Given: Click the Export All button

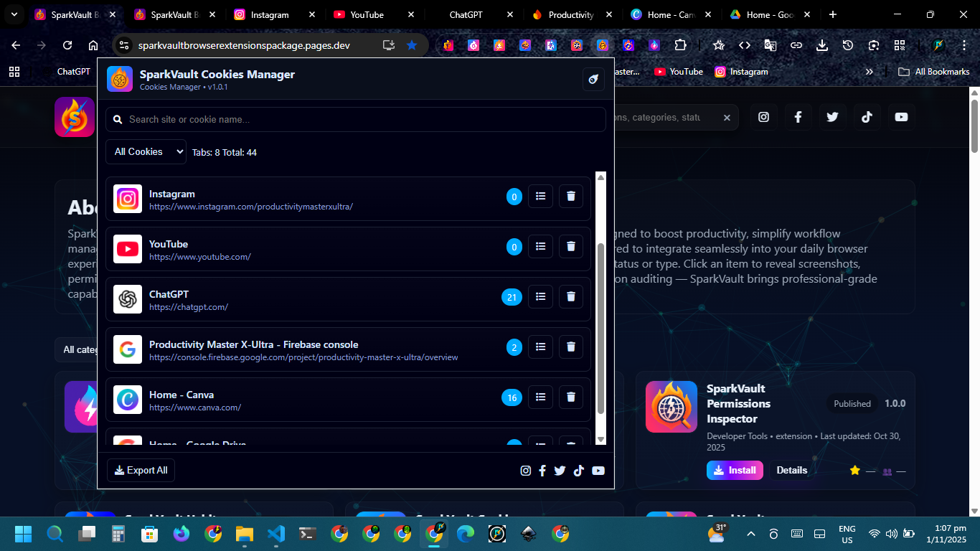Looking at the screenshot, I should click(141, 471).
